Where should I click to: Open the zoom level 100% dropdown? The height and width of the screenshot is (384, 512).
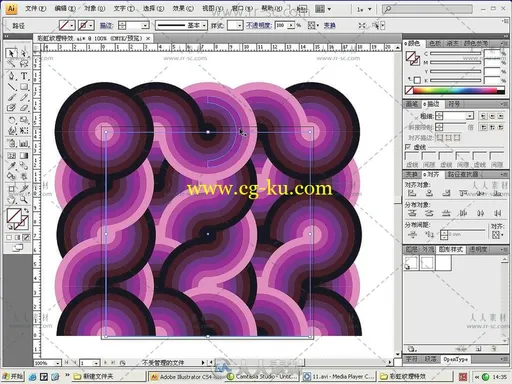(x=58, y=363)
